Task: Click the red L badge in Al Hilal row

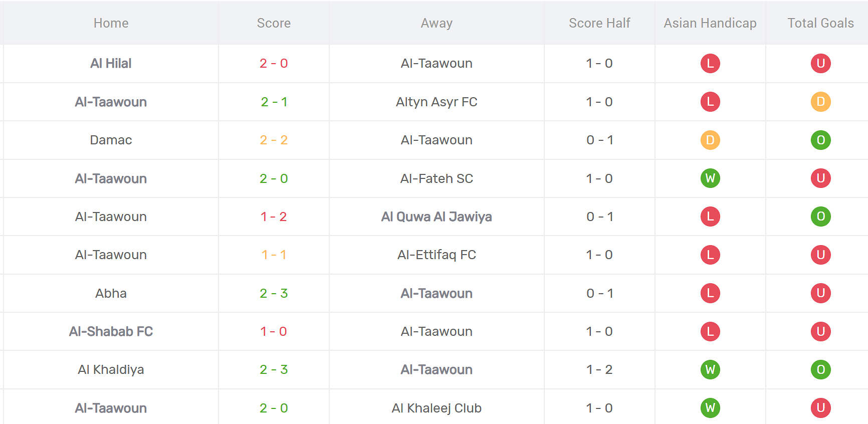Action: tap(710, 63)
